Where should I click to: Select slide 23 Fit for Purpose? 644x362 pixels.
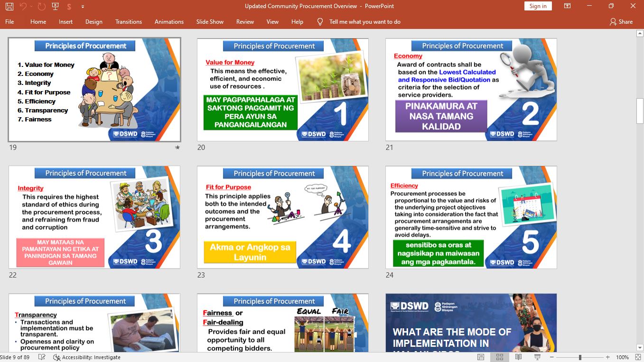coord(283,217)
